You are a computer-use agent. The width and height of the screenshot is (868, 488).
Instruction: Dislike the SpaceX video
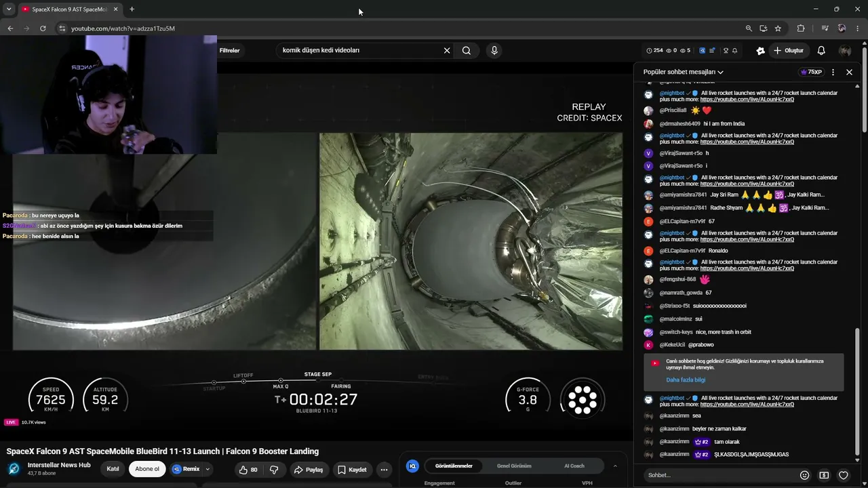point(274,470)
